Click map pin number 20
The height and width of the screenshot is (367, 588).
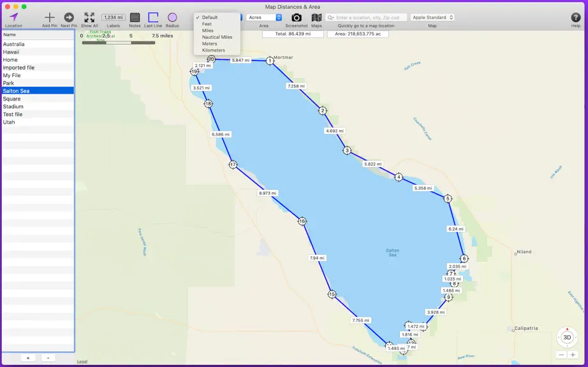(211, 59)
